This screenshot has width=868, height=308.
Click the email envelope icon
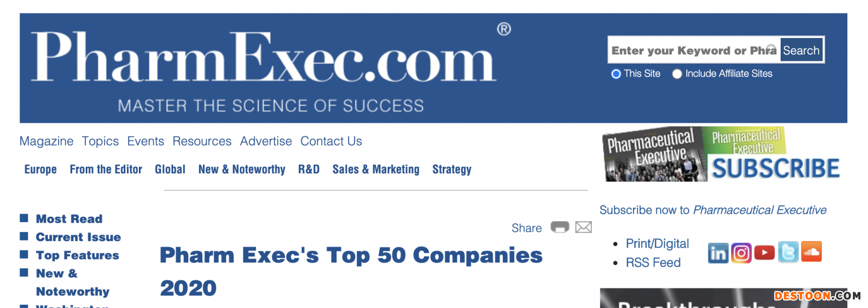pyautogui.click(x=584, y=227)
